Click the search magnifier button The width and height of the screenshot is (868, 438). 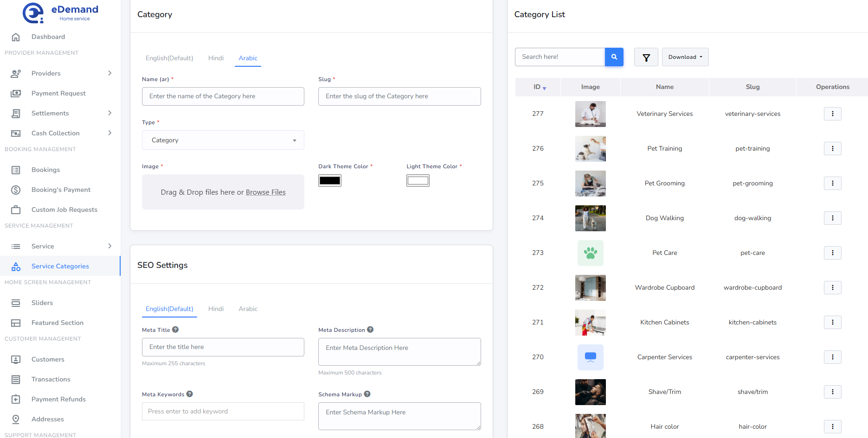point(614,57)
